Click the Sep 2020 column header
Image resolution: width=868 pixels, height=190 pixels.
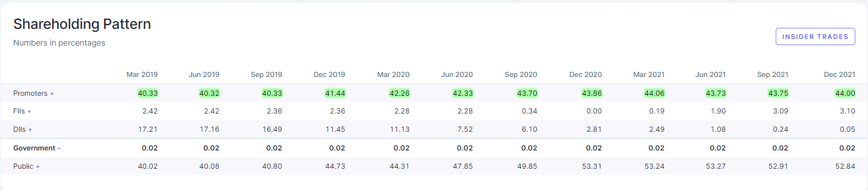coord(521,74)
